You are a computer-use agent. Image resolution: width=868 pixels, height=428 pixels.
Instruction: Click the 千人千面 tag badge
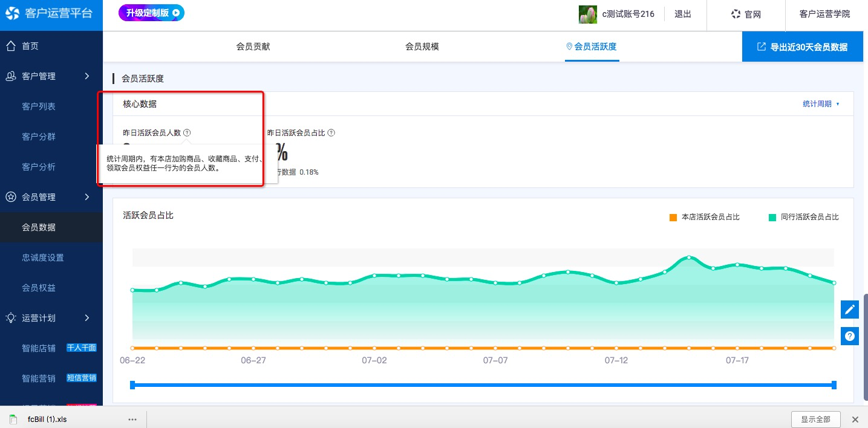coord(81,348)
